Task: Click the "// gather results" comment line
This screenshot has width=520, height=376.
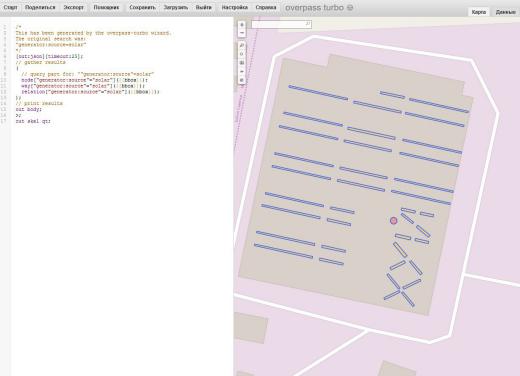Action: coord(41,62)
